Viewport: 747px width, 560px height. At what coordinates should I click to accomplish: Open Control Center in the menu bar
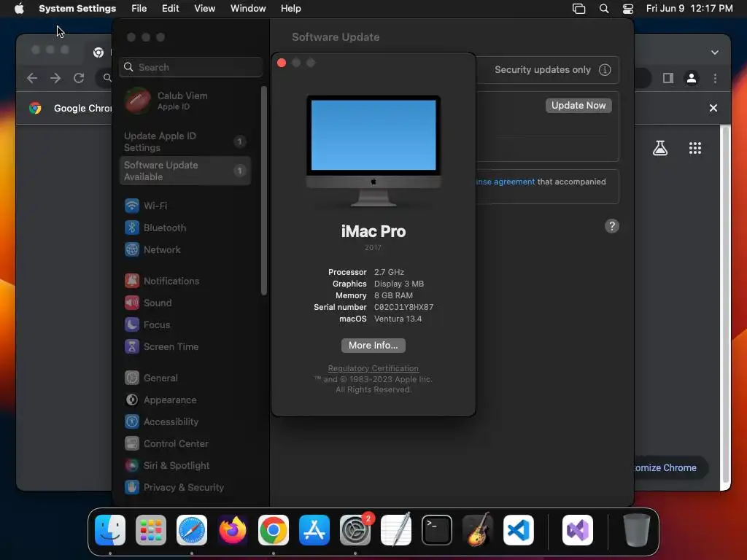628,9
